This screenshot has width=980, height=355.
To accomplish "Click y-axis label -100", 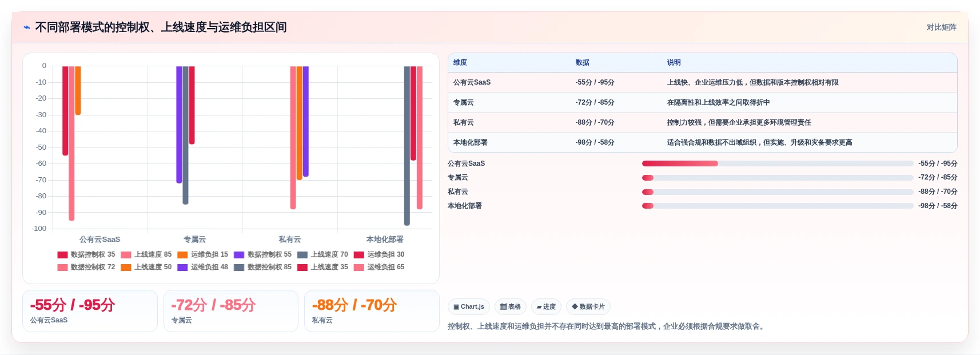I will click(39, 229).
